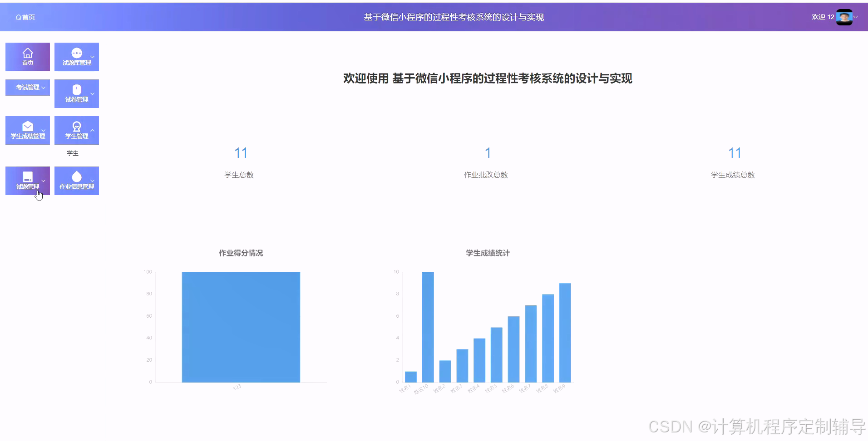This screenshot has height=441, width=868.
Task: Click the 首页 icon in the top navigation bar
Action: pos(25,17)
